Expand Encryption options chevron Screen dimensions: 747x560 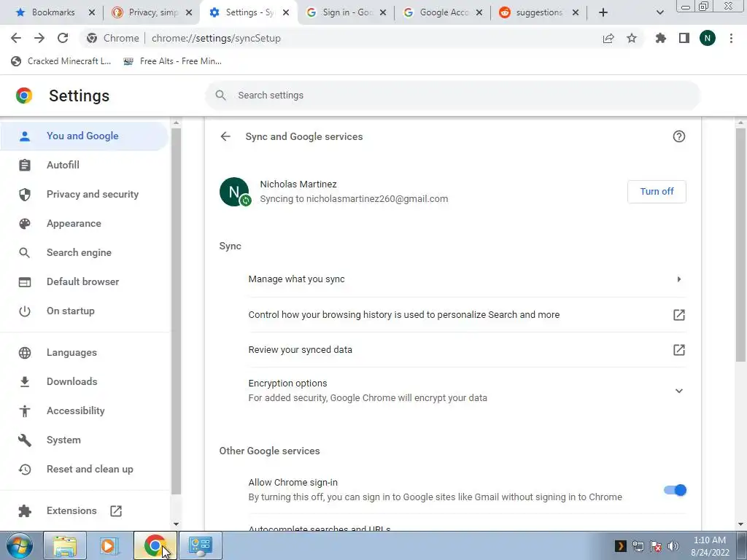pyautogui.click(x=679, y=391)
